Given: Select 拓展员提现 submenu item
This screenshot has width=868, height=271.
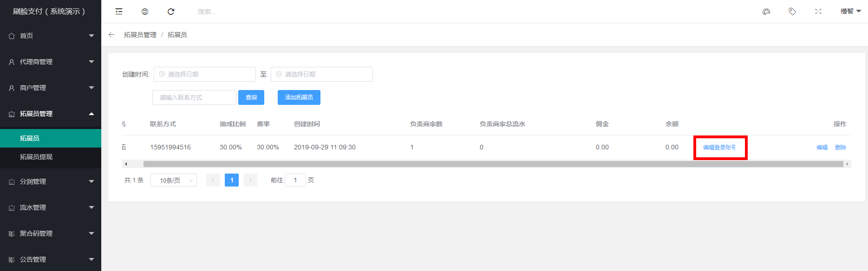Looking at the screenshot, I should tap(51, 157).
